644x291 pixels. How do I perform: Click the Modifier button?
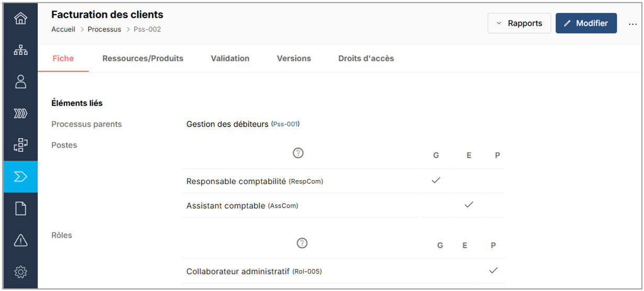(586, 24)
